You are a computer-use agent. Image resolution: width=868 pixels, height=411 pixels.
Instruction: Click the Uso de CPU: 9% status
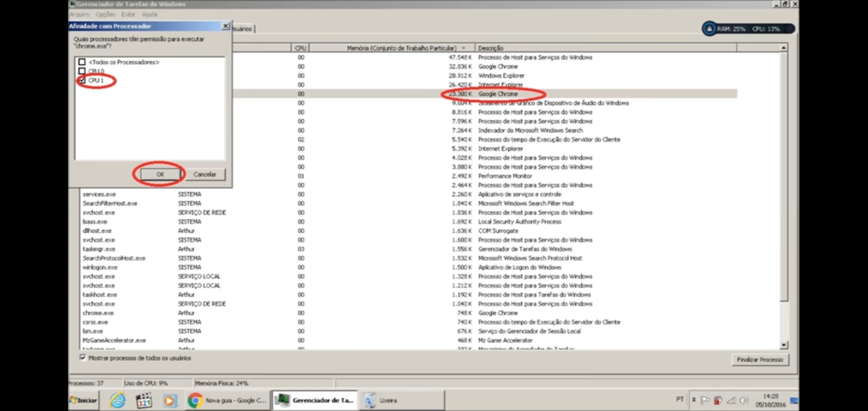(145, 383)
